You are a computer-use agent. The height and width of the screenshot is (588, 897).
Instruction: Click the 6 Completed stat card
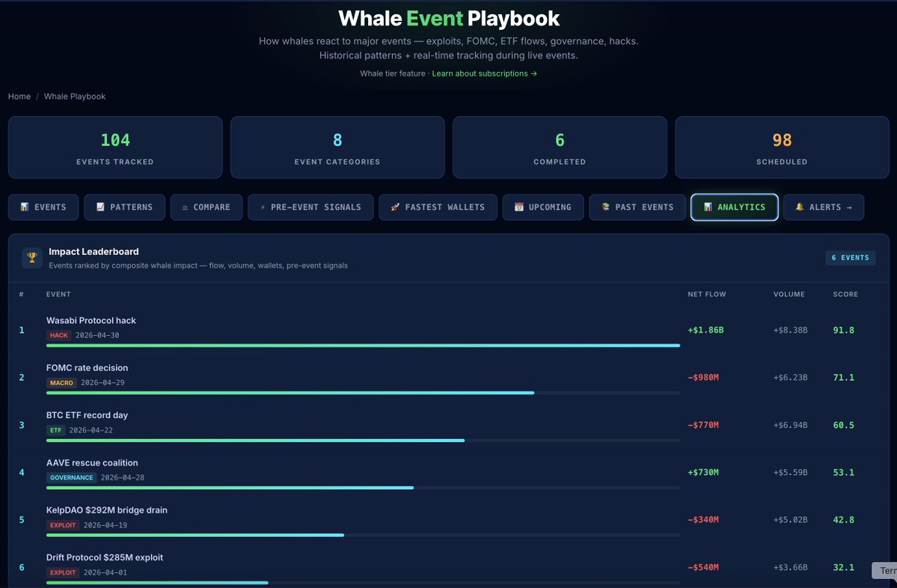(560, 147)
